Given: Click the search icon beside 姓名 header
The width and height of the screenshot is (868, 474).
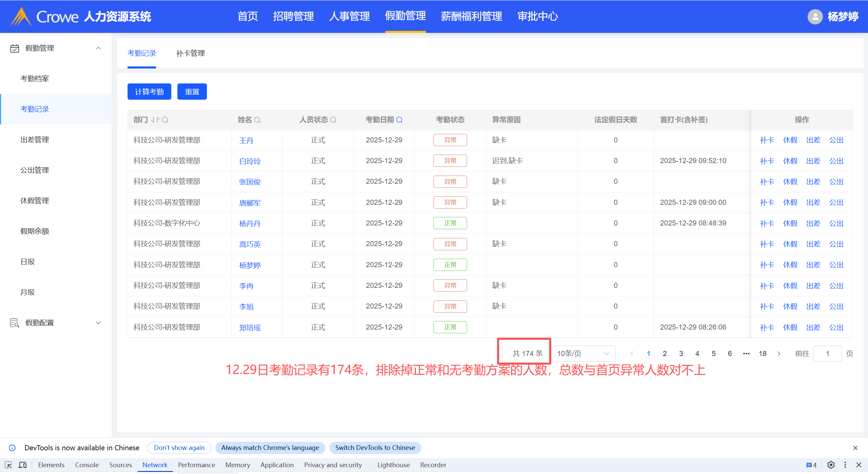Looking at the screenshot, I should 257,120.
